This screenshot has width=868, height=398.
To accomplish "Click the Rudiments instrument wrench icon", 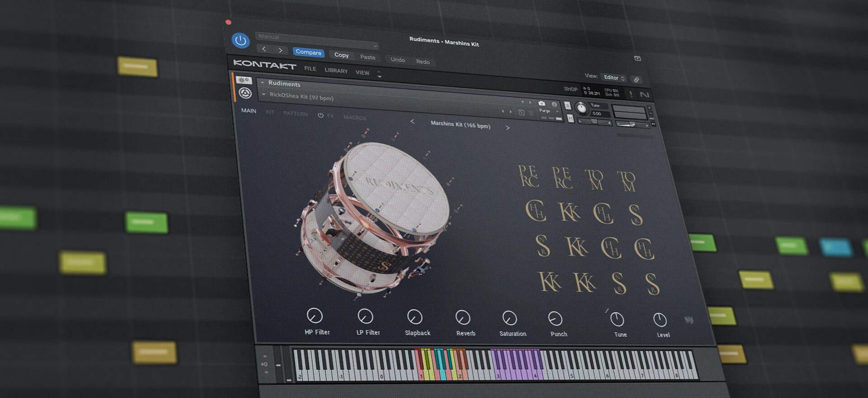I will pos(245,93).
